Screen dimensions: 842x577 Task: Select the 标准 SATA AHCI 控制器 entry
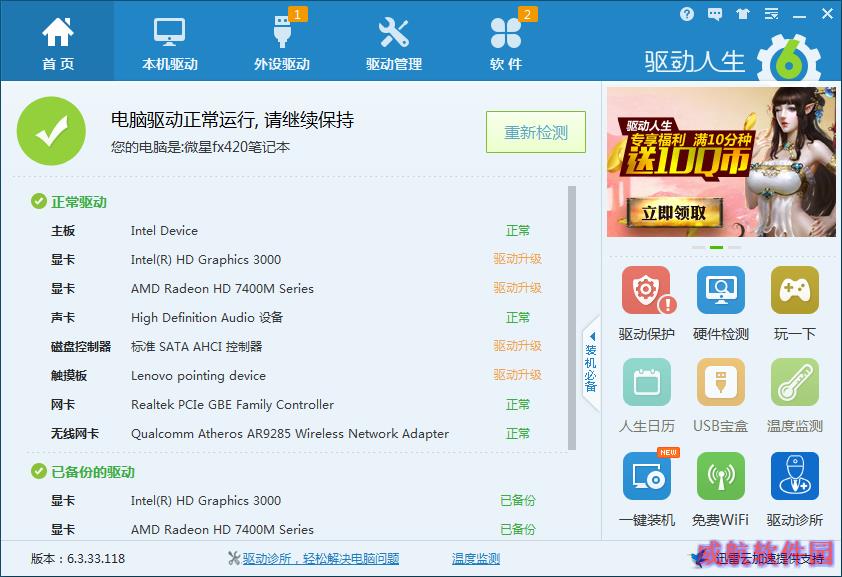tap(296, 346)
